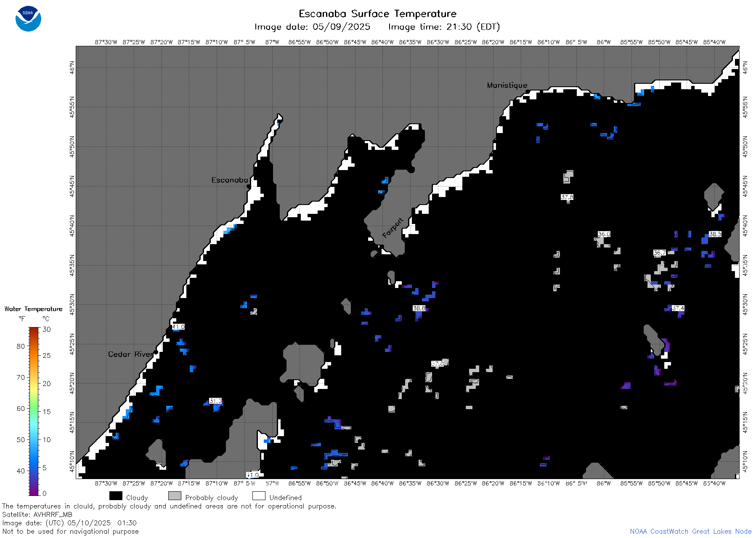Click the 36.0 temperature reading
This screenshot has height=538, width=756.
pyautogui.click(x=604, y=234)
